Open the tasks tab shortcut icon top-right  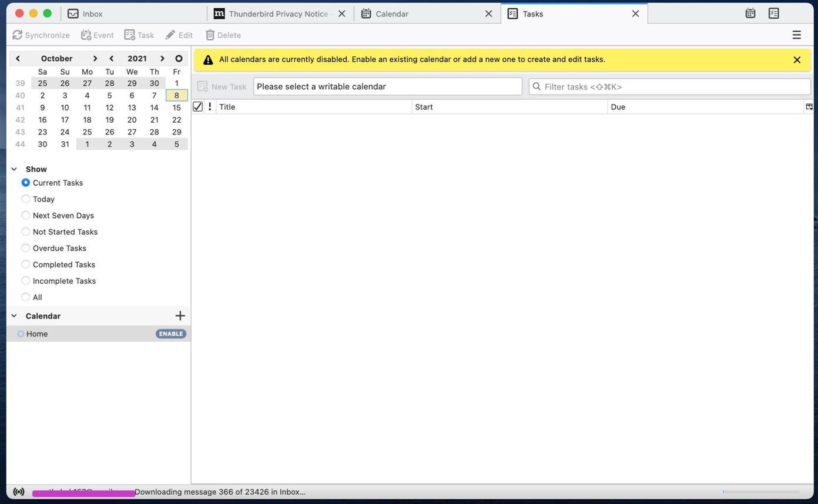(773, 13)
